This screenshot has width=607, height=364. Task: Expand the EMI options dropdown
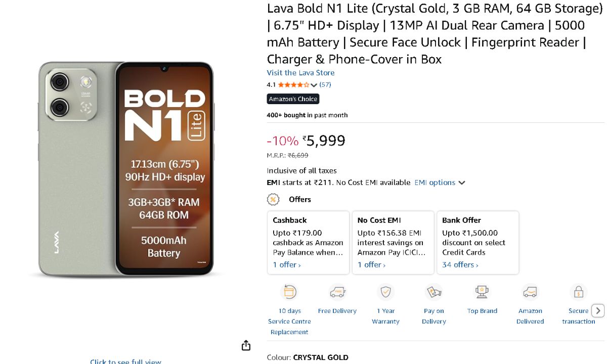[440, 183]
